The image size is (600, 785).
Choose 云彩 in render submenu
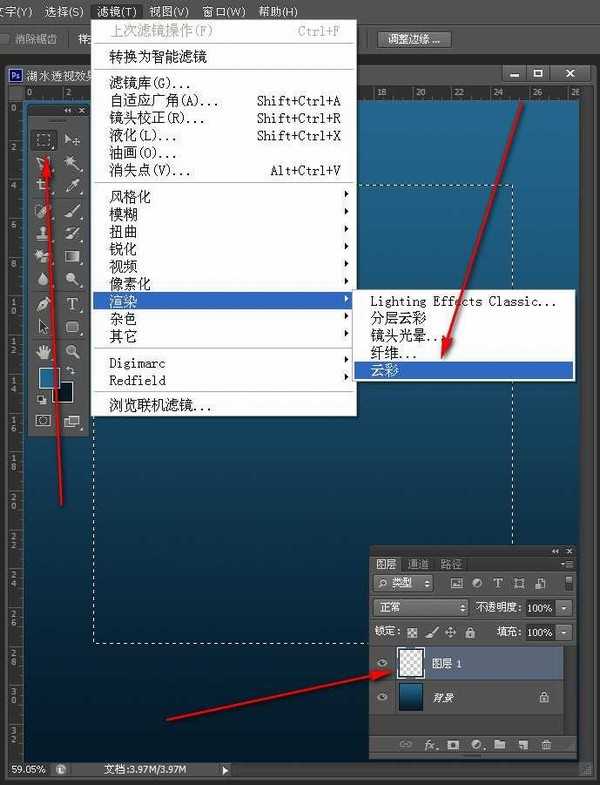click(x=463, y=370)
